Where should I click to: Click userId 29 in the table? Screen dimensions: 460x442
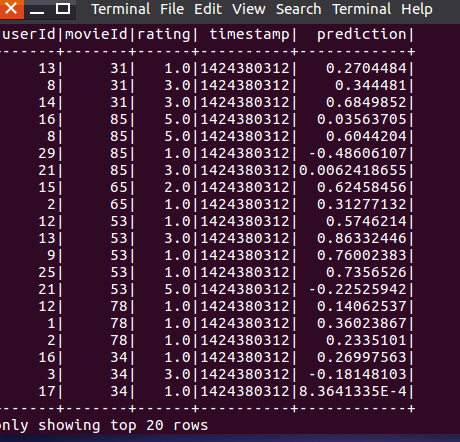pyautogui.click(x=47, y=154)
